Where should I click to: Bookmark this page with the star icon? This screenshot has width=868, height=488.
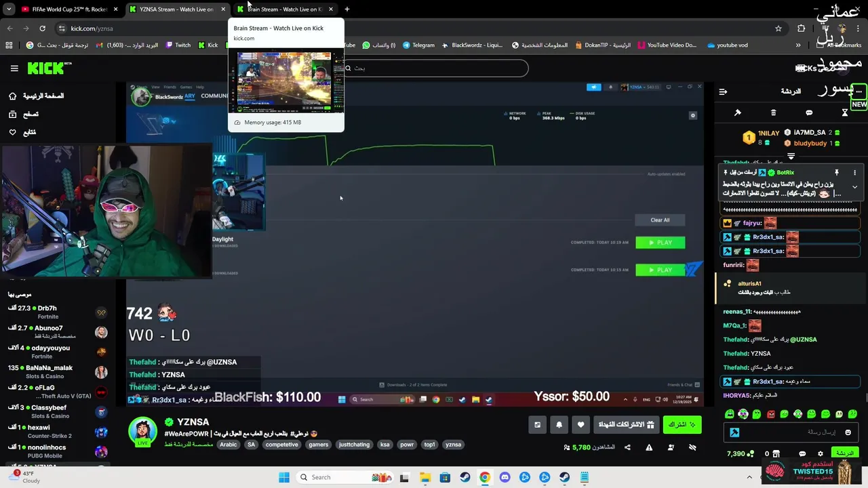(778, 28)
